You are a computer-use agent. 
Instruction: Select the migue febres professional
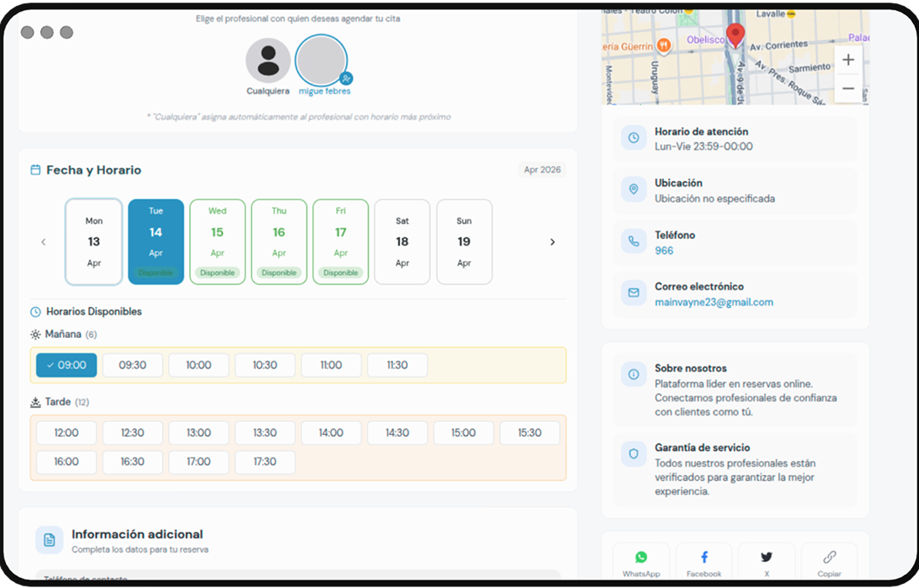[x=321, y=61]
